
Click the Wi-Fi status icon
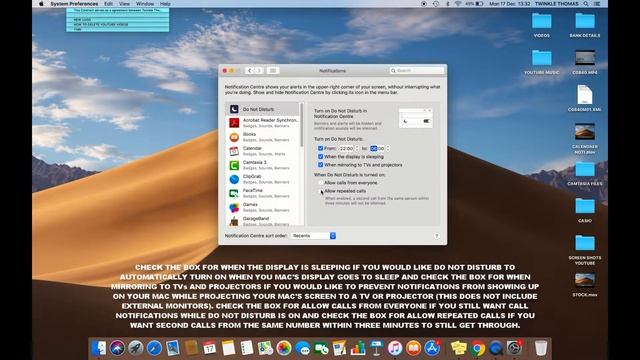click(458, 4)
